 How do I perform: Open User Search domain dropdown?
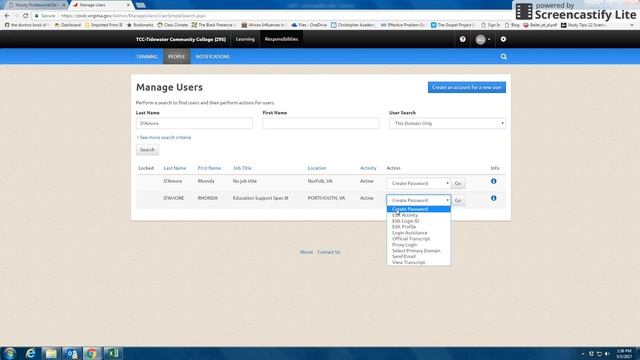coord(447,123)
